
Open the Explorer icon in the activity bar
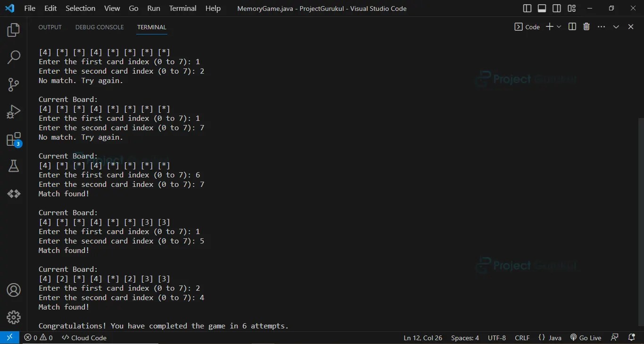13,30
